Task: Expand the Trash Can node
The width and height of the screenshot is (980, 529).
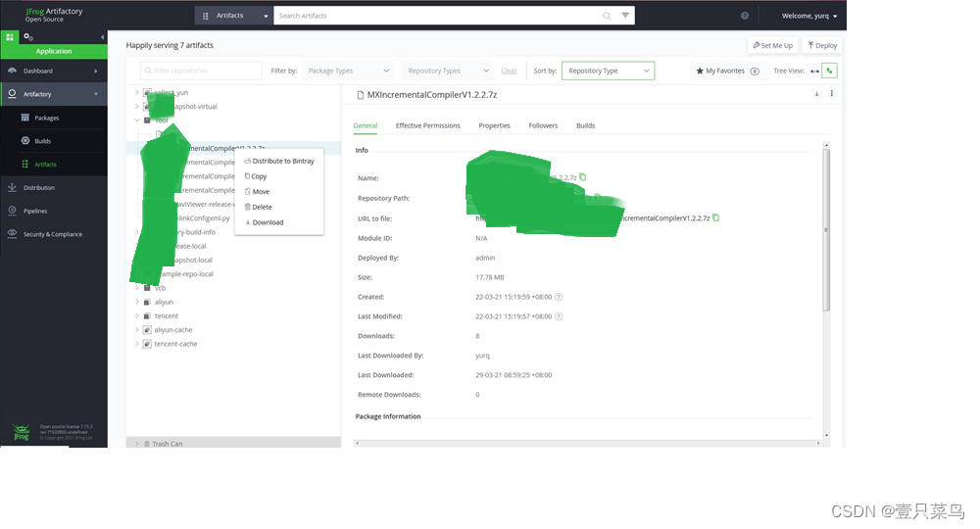Action: pos(137,444)
